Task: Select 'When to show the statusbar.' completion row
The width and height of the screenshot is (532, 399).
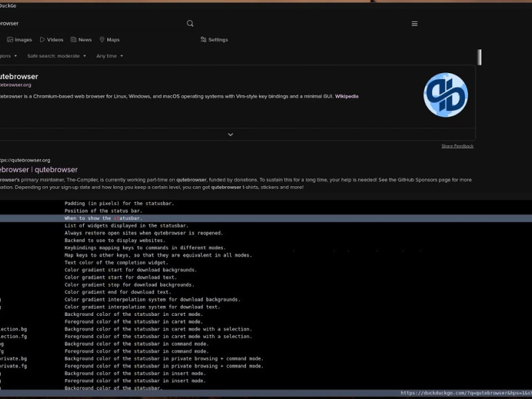Action: [x=266, y=218]
